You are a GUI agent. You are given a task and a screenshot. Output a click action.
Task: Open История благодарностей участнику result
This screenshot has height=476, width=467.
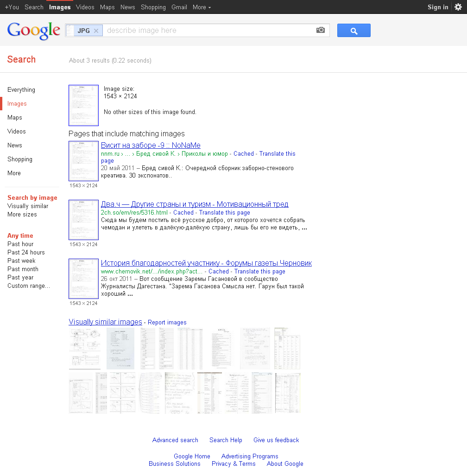tap(206, 263)
